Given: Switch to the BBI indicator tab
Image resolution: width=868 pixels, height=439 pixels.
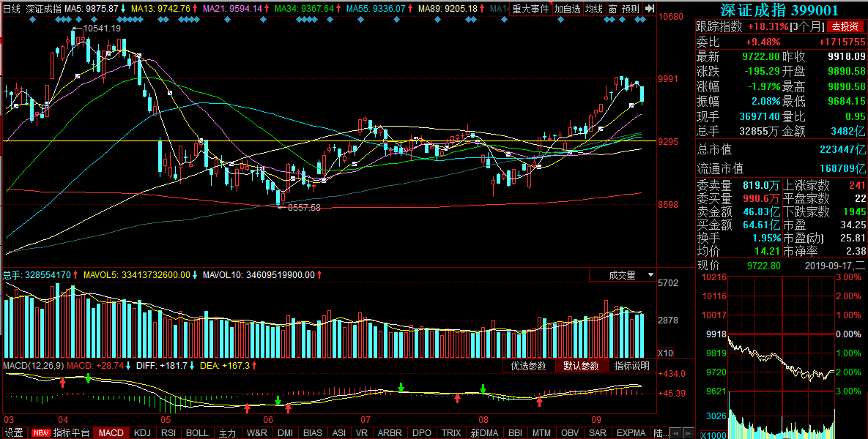Looking at the screenshot, I should (x=515, y=433).
